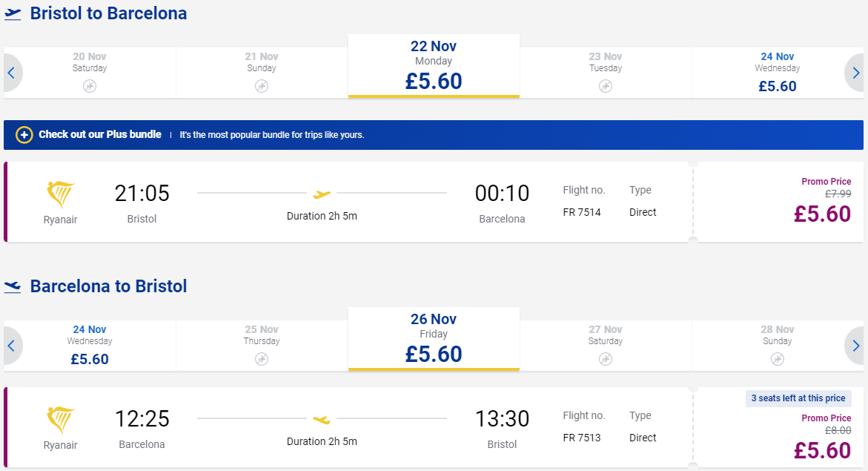Click Ryanair harp logo on Barcelona departure flight
868x471 pixels.
coord(60,420)
